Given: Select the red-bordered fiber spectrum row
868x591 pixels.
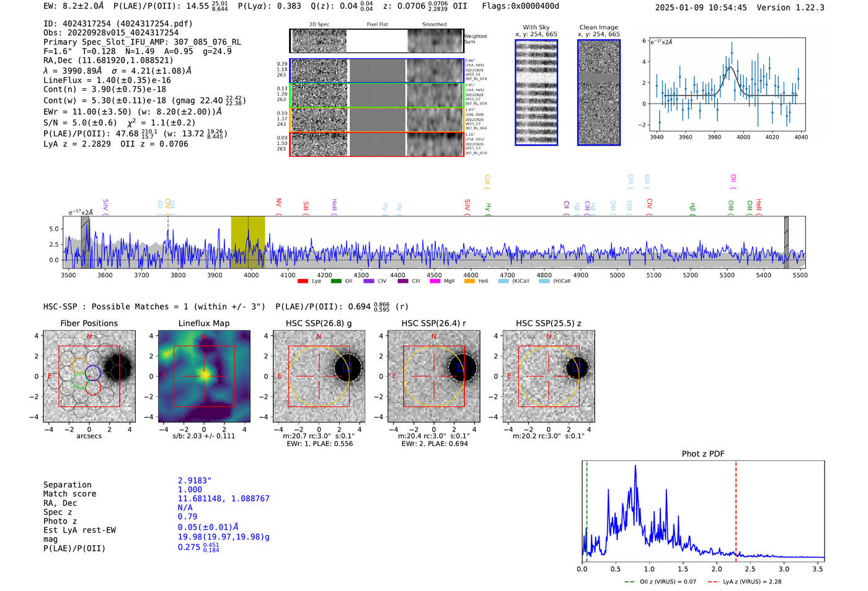Looking at the screenshot, I should pos(376,144).
